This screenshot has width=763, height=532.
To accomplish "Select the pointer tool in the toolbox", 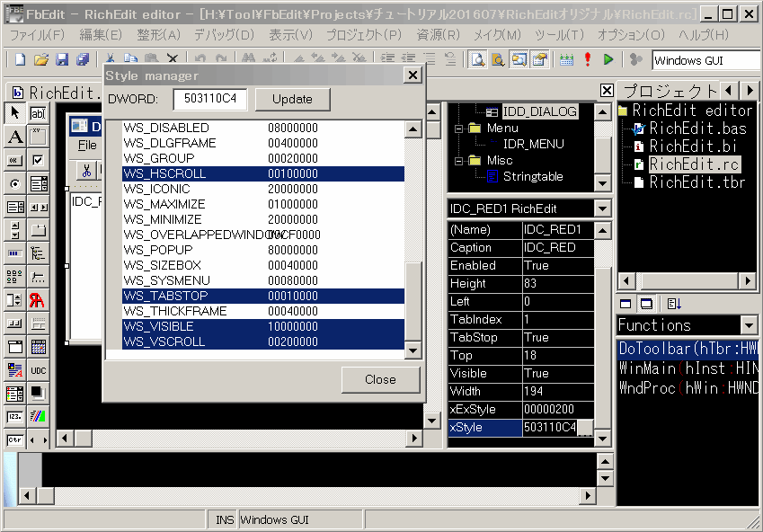I will [15, 113].
